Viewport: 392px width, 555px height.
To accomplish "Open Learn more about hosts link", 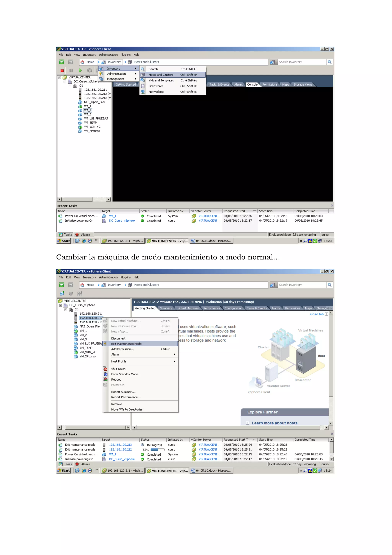I will click(x=274, y=423).
